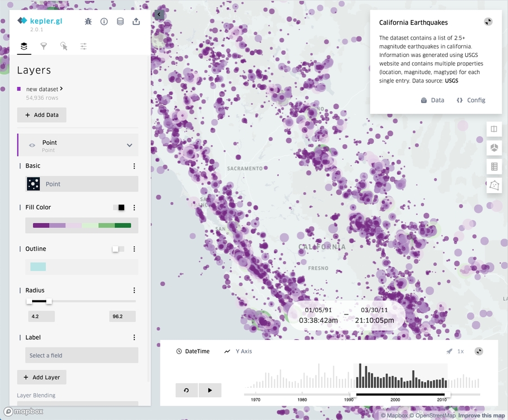Image resolution: width=508 pixels, height=420 pixels.
Task: Toggle the Fill Color switch
Action: [x=119, y=208]
